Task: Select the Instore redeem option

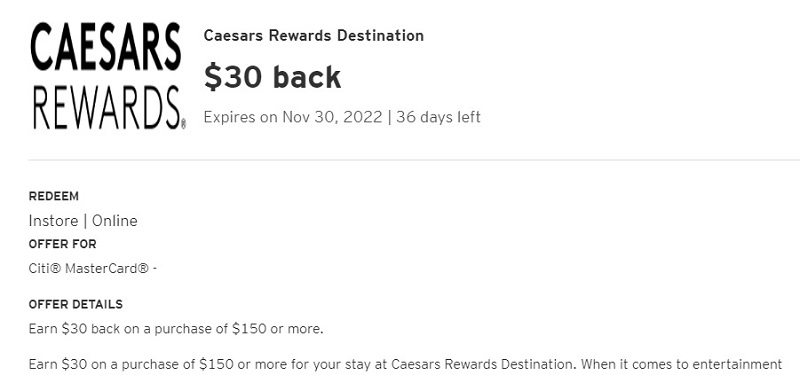Action: [54, 221]
